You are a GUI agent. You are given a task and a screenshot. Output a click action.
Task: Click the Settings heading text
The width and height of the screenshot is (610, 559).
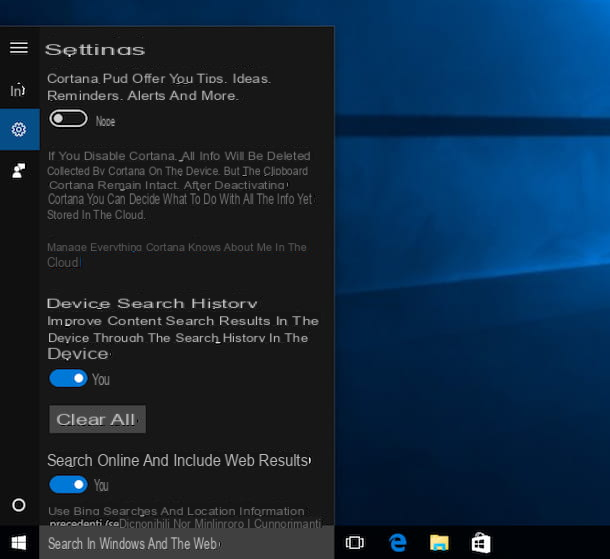tap(95, 50)
